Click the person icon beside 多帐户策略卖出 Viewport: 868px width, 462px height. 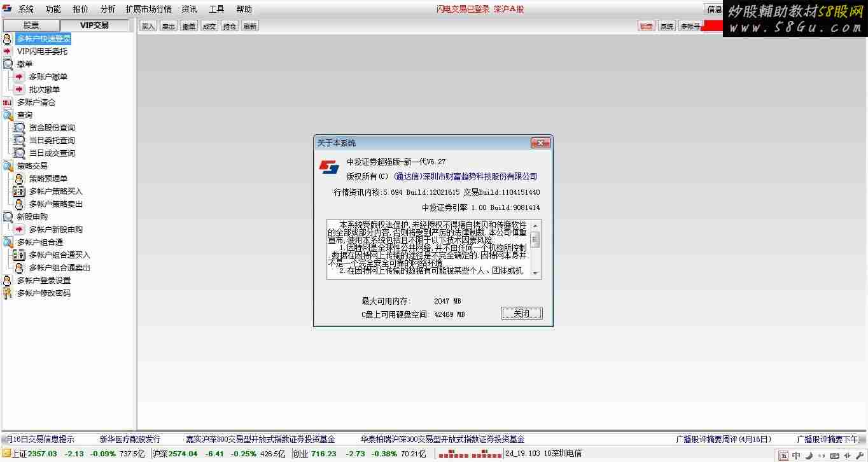tap(19, 204)
